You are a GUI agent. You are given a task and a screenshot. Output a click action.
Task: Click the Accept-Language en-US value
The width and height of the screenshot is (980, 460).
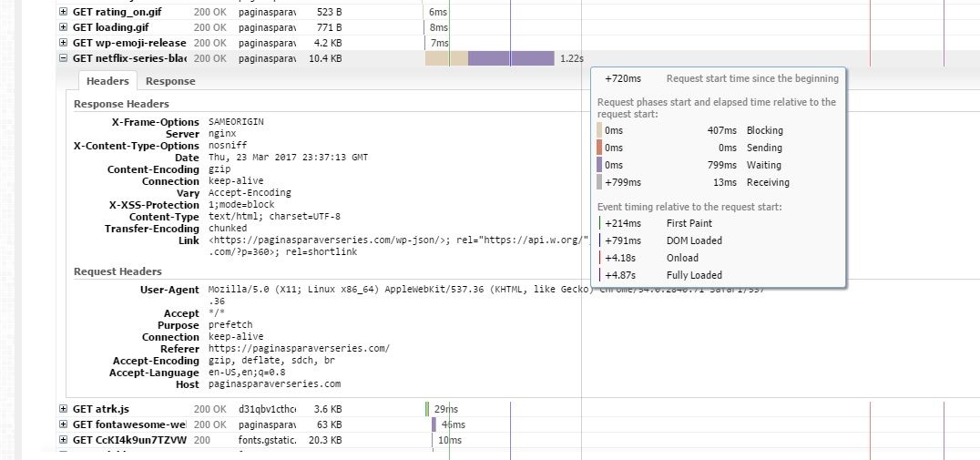247,373
